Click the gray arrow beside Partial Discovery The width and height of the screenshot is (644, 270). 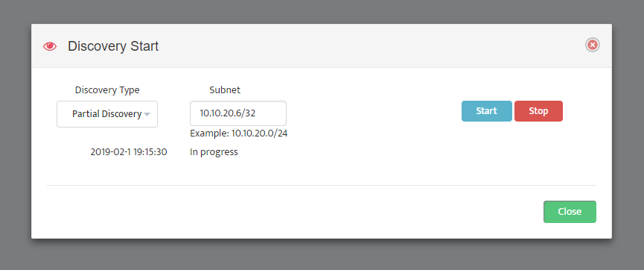(147, 114)
